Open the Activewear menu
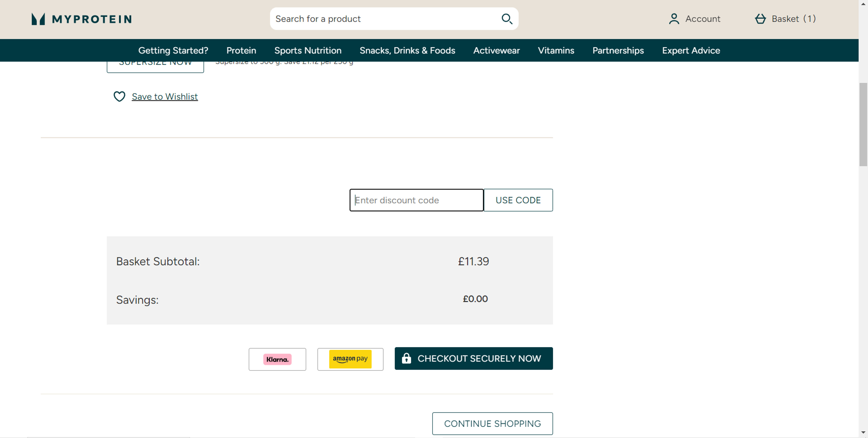The height and width of the screenshot is (438, 868). [x=496, y=51]
